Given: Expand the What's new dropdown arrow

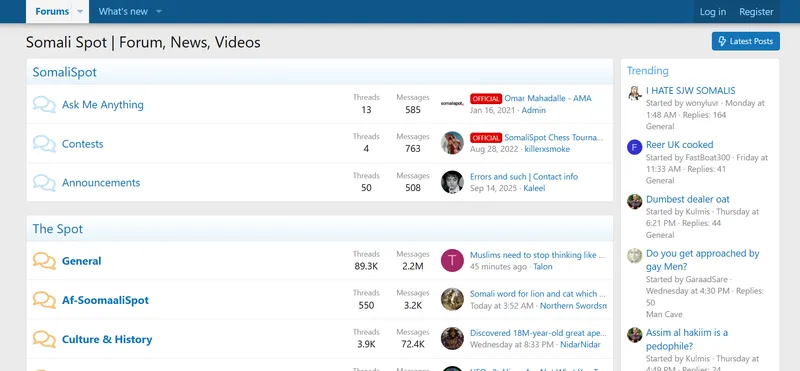Looking at the screenshot, I should 159,12.
